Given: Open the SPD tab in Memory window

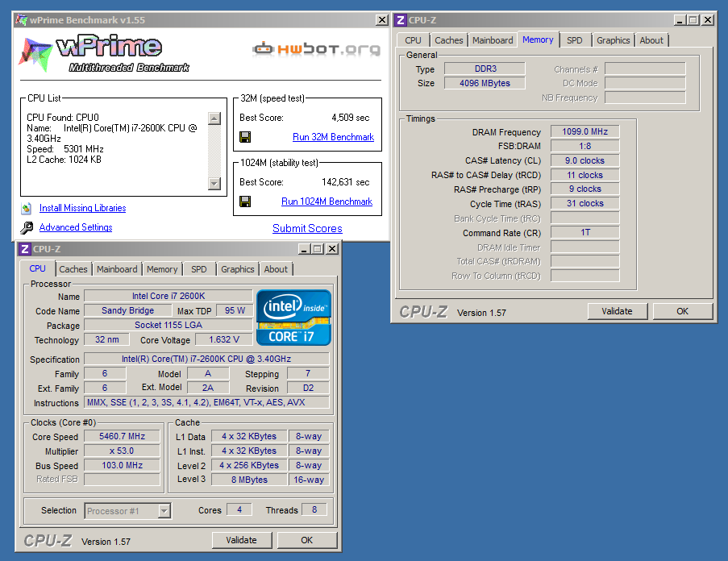Looking at the screenshot, I should pyautogui.click(x=574, y=40).
